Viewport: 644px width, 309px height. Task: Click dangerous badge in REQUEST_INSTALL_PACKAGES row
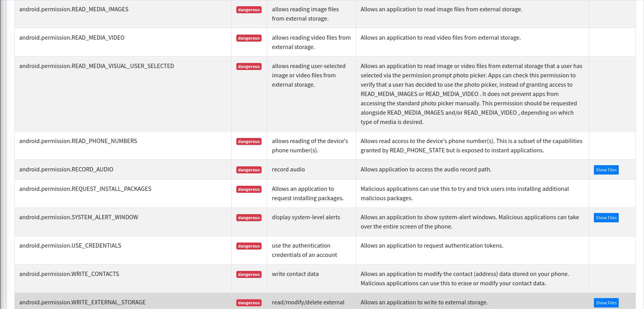tap(249, 189)
